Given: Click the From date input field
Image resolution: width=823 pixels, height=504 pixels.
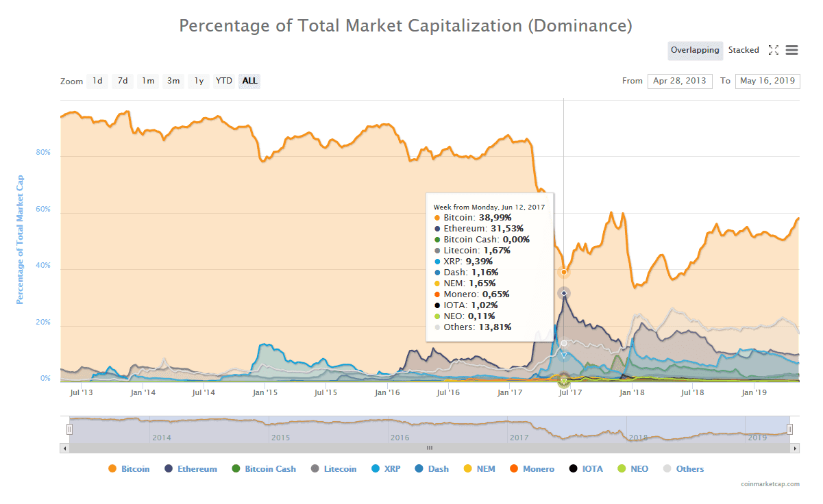Looking at the screenshot, I should pos(679,81).
